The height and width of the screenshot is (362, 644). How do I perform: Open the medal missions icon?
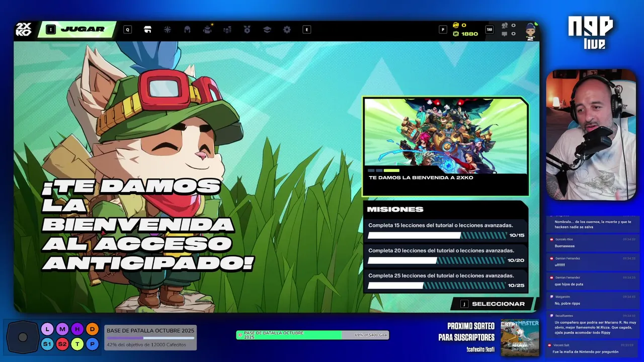pyautogui.click(x=247, y=30)
